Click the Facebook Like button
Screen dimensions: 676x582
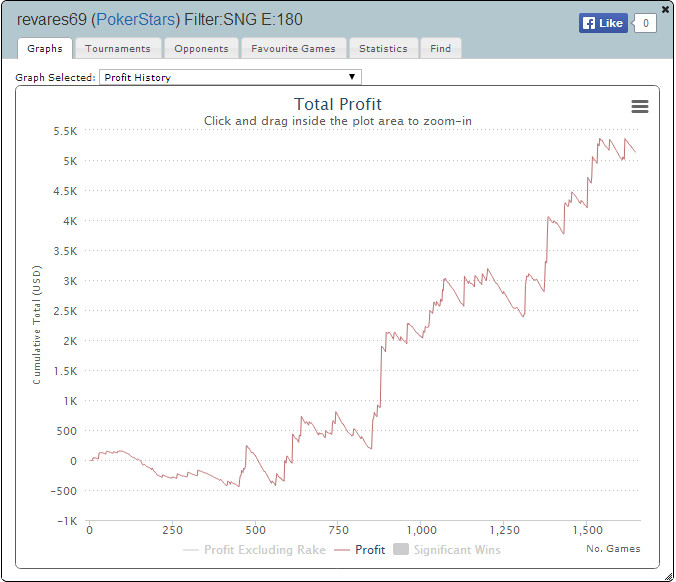coord(603,23)
